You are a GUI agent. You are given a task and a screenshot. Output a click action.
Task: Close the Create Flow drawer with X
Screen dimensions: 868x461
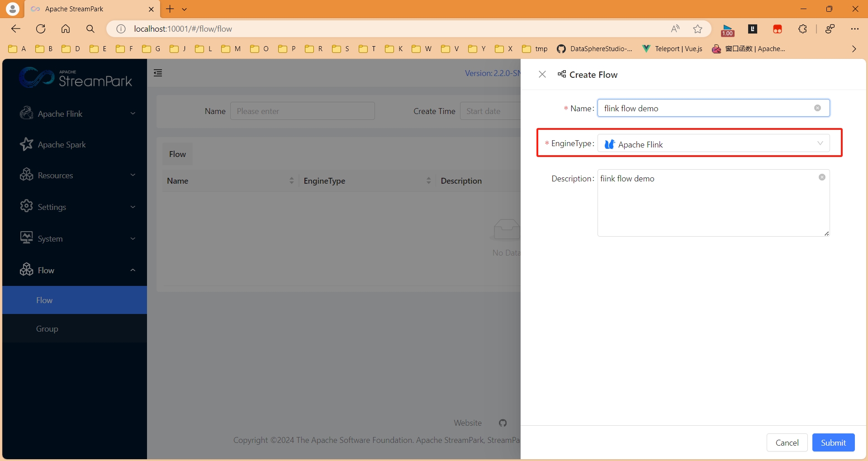point(542,74)
